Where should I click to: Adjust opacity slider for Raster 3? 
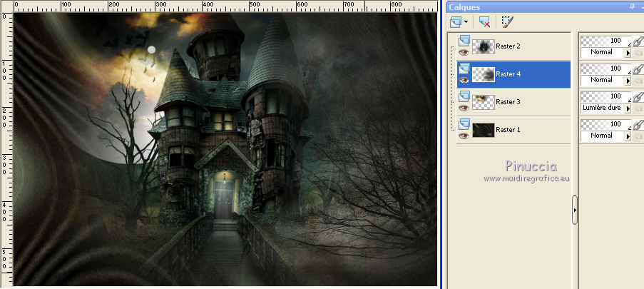click(605, 96)
